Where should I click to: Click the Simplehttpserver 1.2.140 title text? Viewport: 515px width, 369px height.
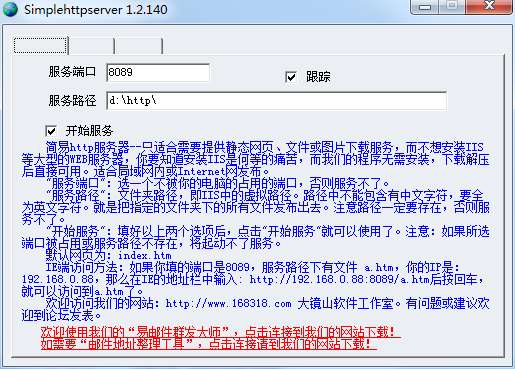pos(96,9)
